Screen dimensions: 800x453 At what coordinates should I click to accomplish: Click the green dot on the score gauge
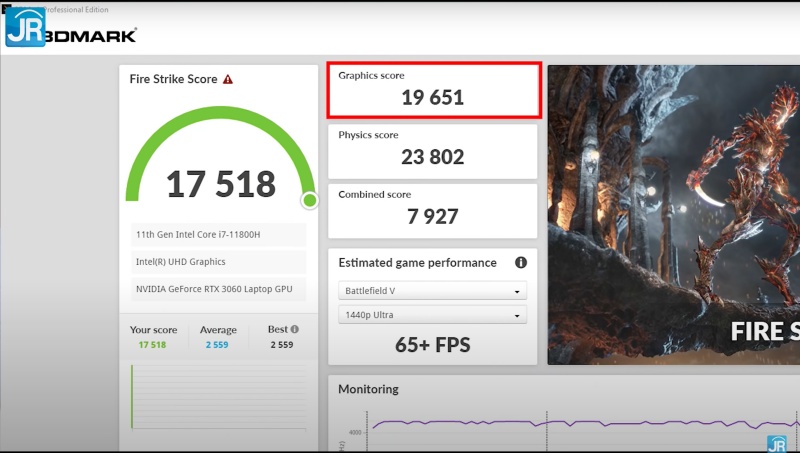coord(310,201)
